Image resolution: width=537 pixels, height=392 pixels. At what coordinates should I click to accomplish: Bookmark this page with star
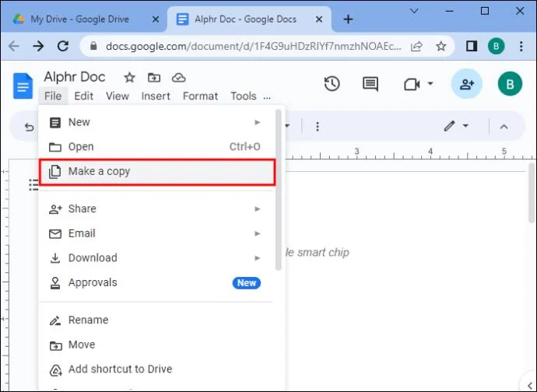pos(441,46)
